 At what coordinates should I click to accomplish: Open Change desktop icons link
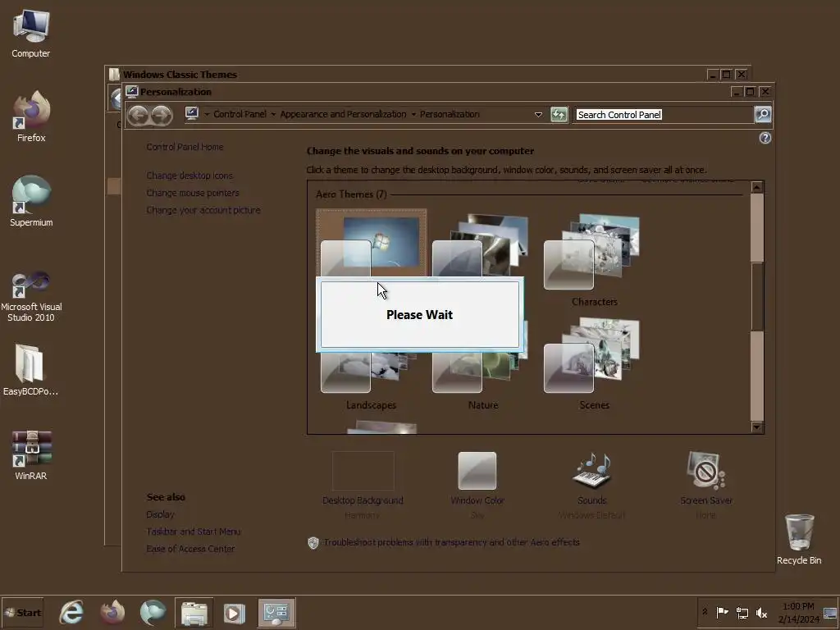(x=189, y=176)
